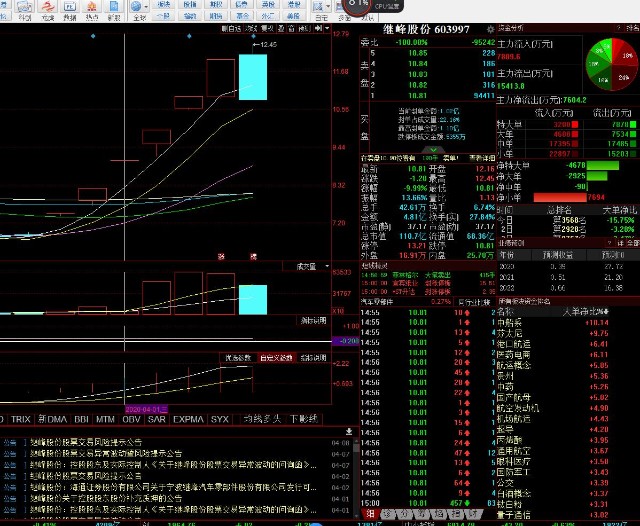The image size is (640, 526).
Task: Click the download icon above news list
Action: tap(349, 431)
